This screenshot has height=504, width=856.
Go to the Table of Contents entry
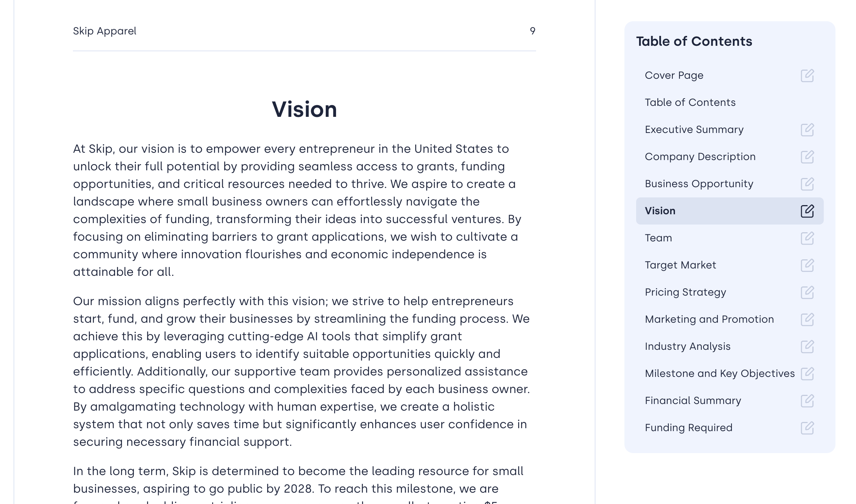[x=690, y=102]
